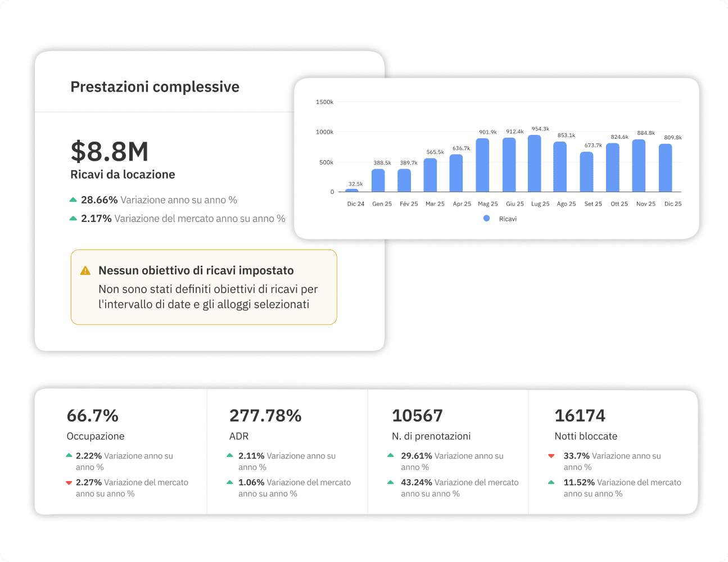Click the green arrow next to 2.17% market variation
This screenshot has height=562, width=728.
tap(74, 218)
